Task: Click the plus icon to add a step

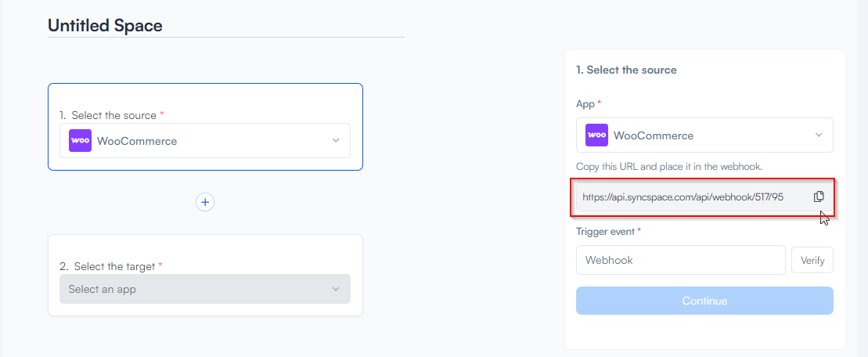Action: click(x=205, y=202)
